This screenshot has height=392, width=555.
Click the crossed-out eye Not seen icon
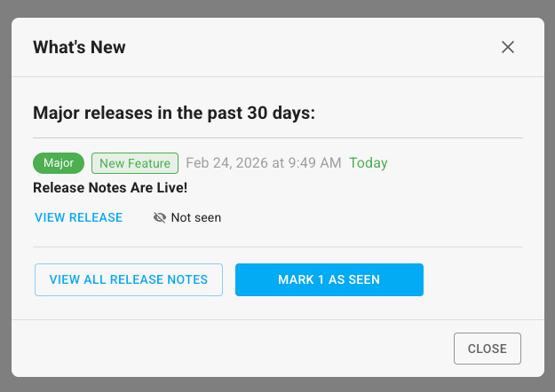click(x=160, y=217)
